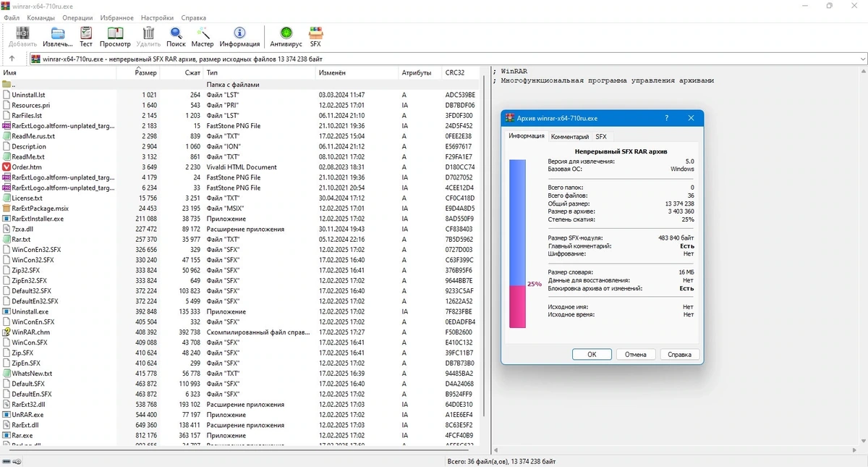
Task: Select the RarExtPackage.msix icon
Action: click(7, 209)
